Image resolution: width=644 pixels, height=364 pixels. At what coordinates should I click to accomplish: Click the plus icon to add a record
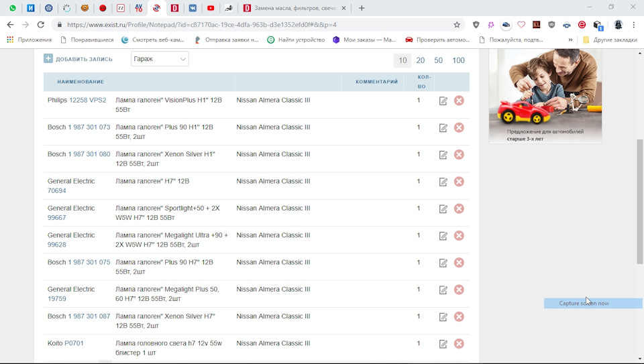click(48, 59)
